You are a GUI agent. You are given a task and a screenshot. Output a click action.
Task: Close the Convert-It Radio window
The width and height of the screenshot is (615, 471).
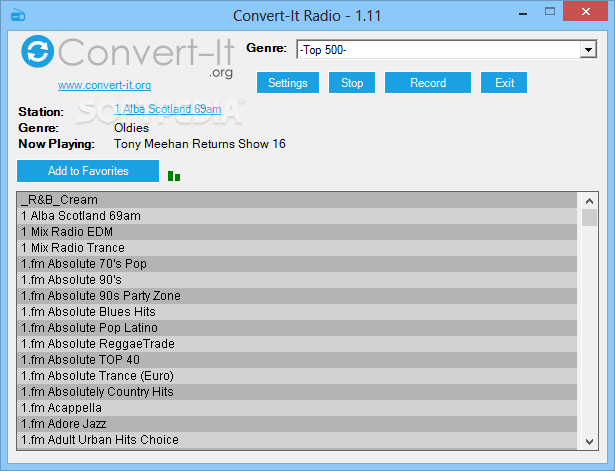(x=586, y=11)
